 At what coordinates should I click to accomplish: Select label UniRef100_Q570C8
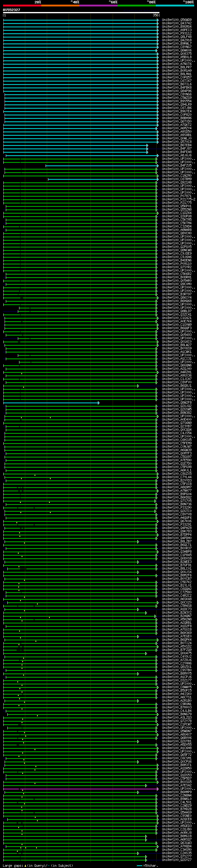(176, 142)
